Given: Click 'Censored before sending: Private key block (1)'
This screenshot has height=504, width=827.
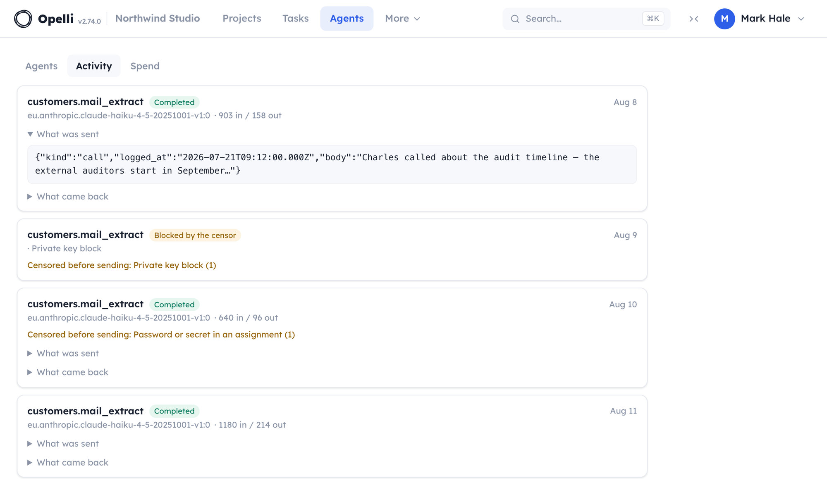Looking at the screenshot, I should [122, 265].
